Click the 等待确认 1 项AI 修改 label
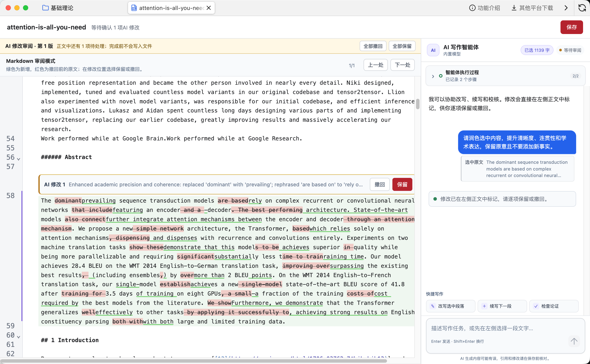The image size is (590, 364). [x=115, y=28]
